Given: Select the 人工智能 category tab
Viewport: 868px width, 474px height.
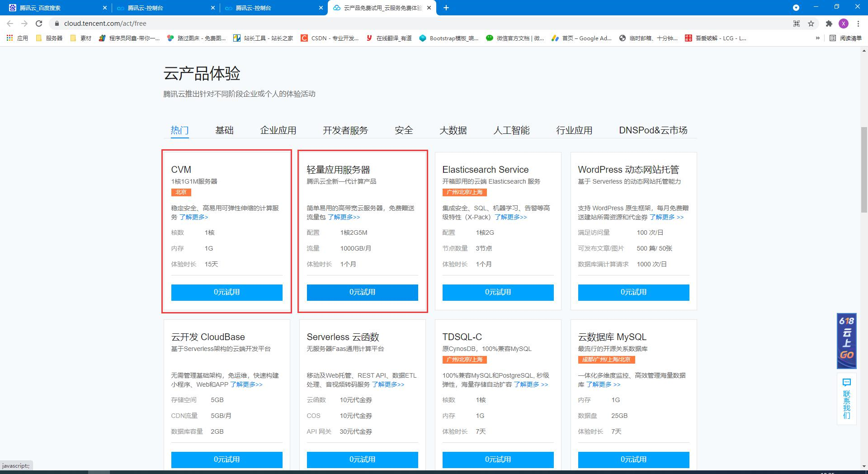Looking at the screenshot, I should [x=511, y=131].
